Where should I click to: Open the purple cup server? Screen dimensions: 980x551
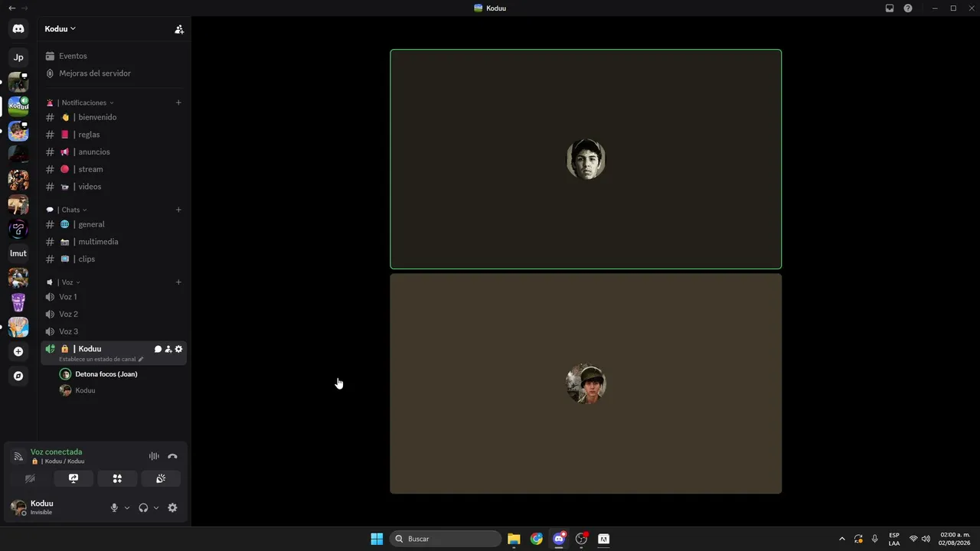point(18,302)
